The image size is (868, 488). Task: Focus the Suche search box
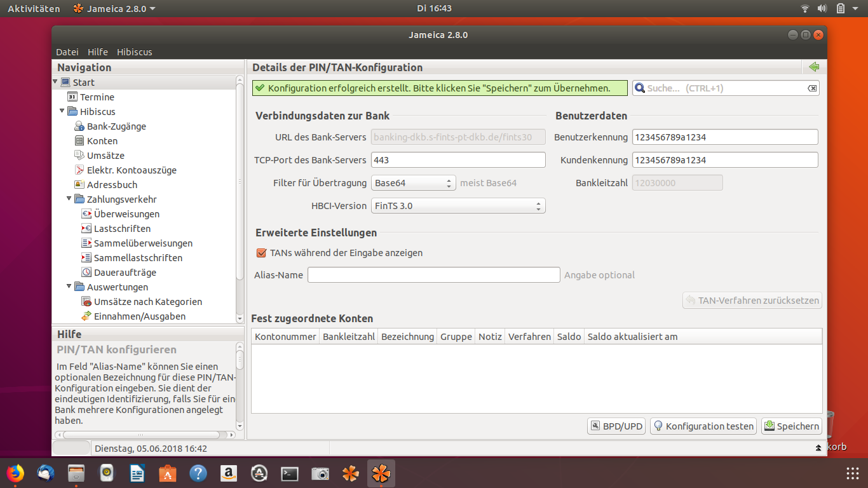point(725,88)
